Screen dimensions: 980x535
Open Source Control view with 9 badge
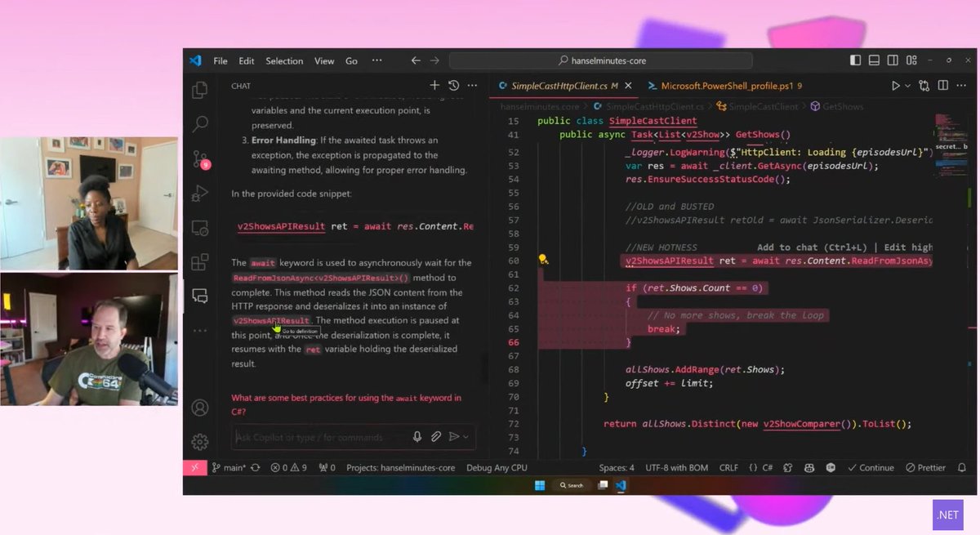(x=200, y=159)
